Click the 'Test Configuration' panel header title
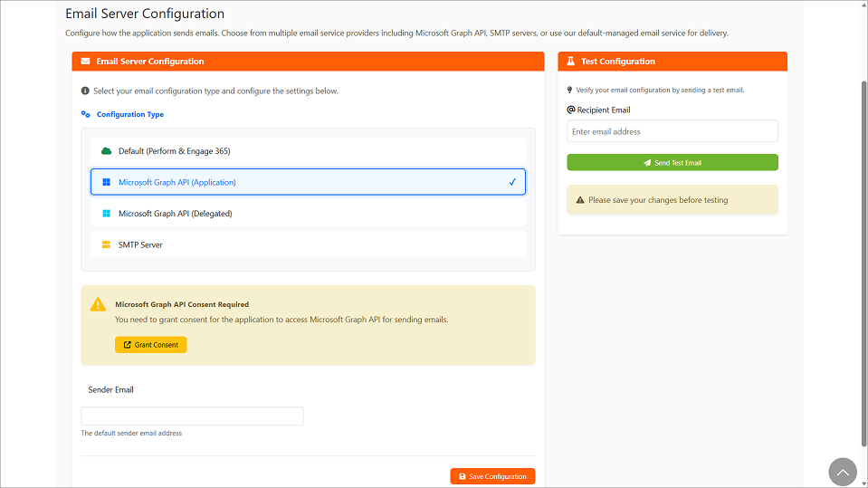This screenshot has width=868, height=488. tap(618, 62)
